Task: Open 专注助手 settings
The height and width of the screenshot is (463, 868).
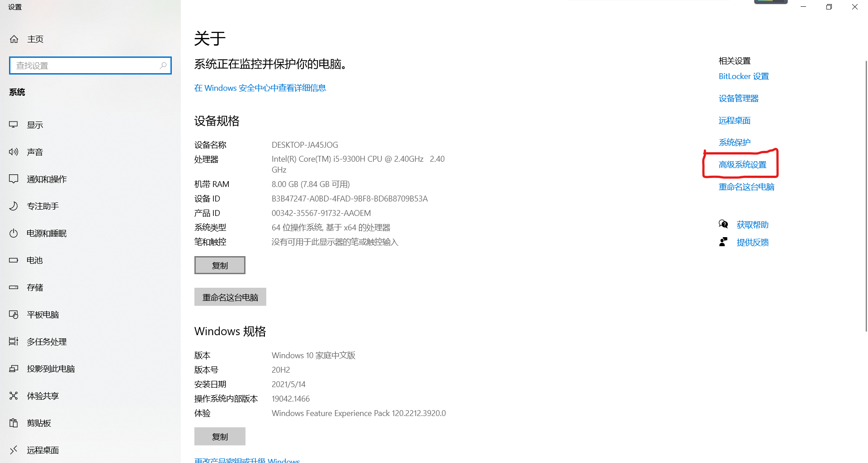Action: (43, 206)
